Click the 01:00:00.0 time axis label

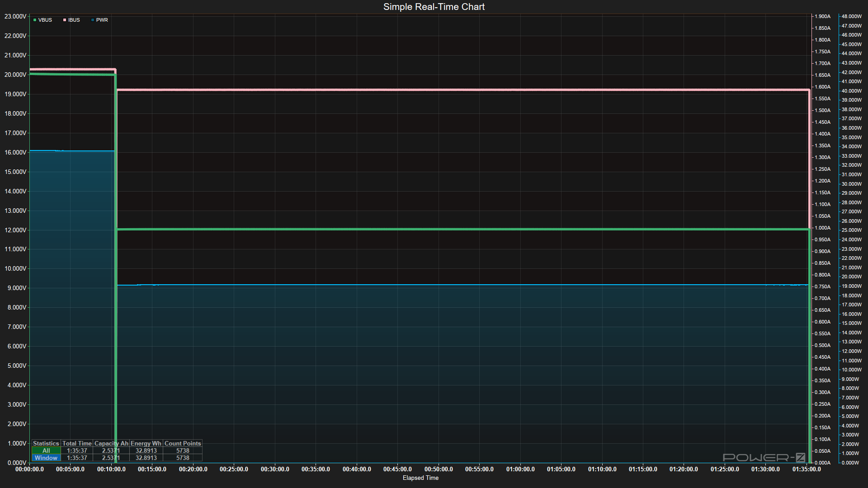click(520, 469)
